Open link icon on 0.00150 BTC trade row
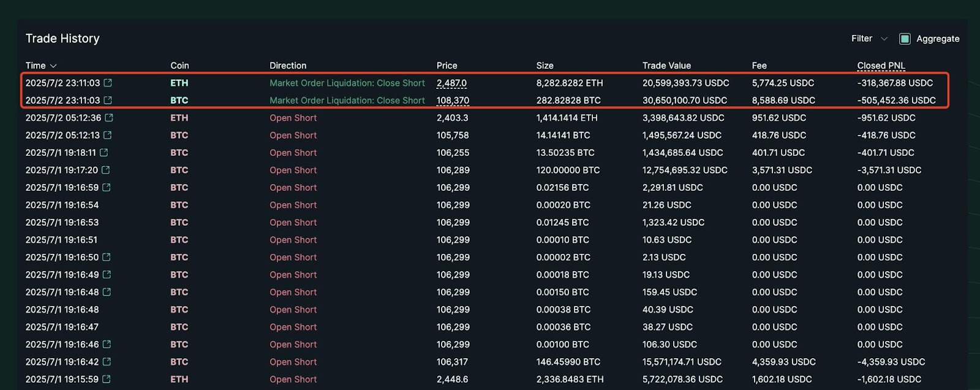The height and width of the screenshot is (390, 980). tap(107, 292)
